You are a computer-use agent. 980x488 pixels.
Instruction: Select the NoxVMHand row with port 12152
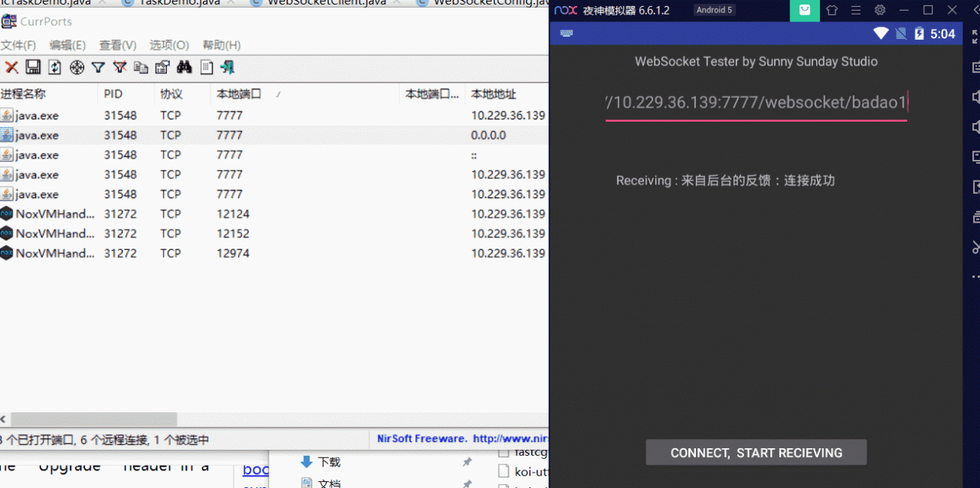(274, 234)
